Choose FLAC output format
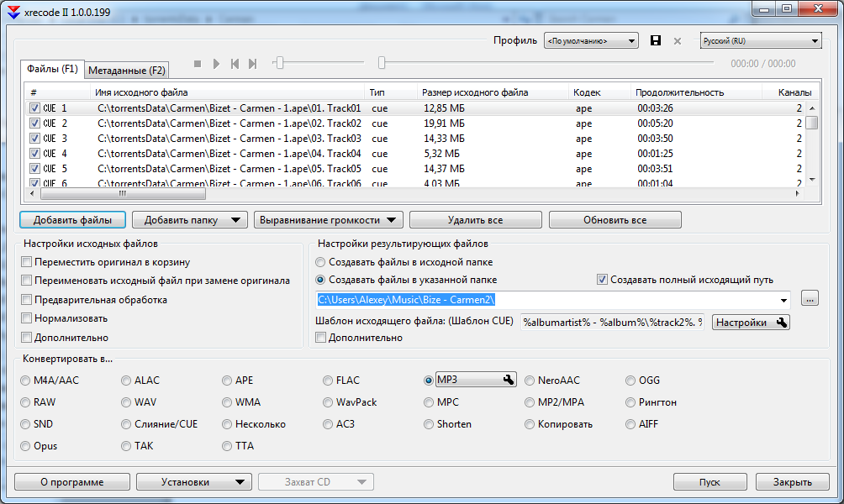The image size is (844, 504). coord(328,381)
